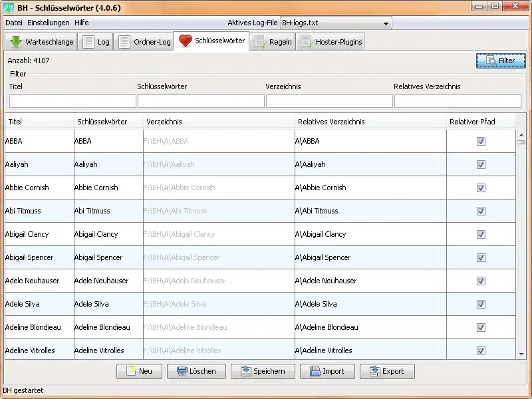
Task: Click the Löschen button
Action: 196,371
